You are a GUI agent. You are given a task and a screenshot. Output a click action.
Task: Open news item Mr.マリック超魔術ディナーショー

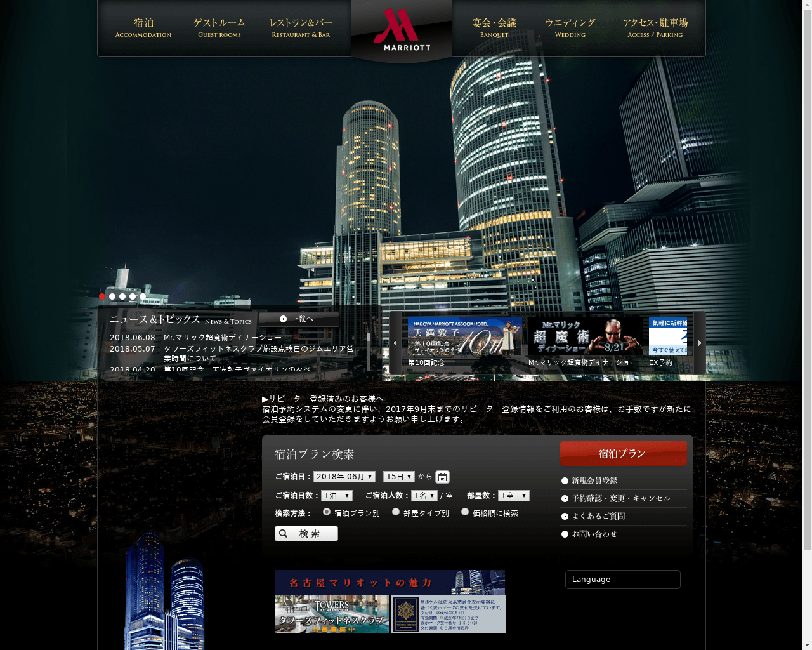point(223,338)
